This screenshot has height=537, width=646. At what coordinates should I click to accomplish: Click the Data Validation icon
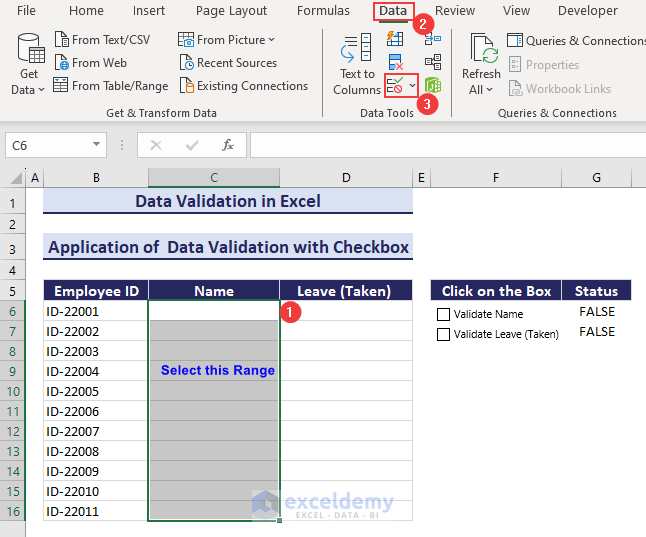395,86
